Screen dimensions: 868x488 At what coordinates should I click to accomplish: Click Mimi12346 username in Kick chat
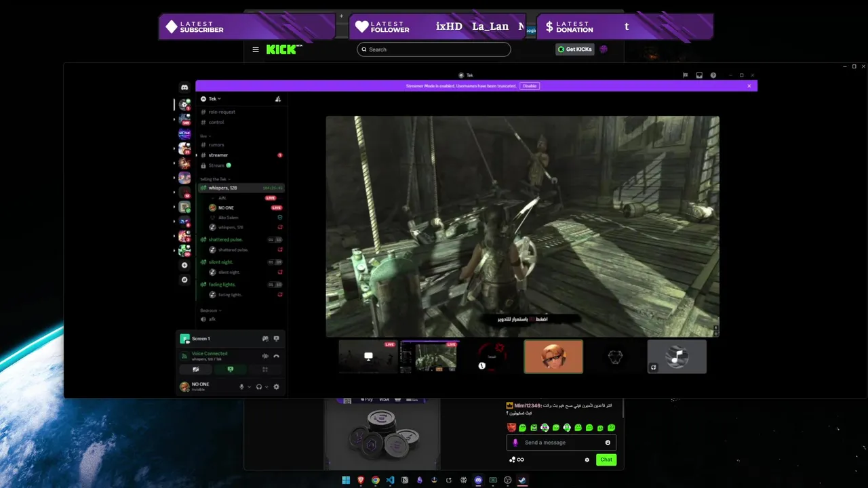coord(528,405)
